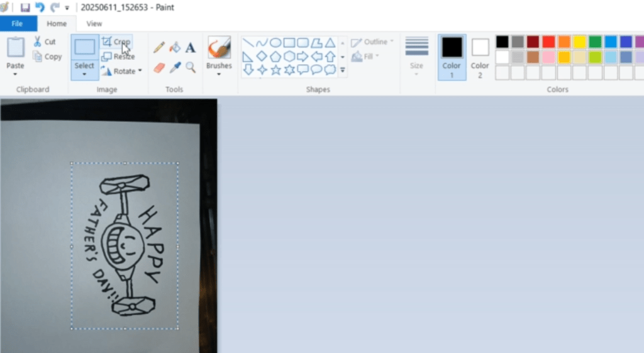Activate the Color 2 box
The image size is (644, 353).
480,57
